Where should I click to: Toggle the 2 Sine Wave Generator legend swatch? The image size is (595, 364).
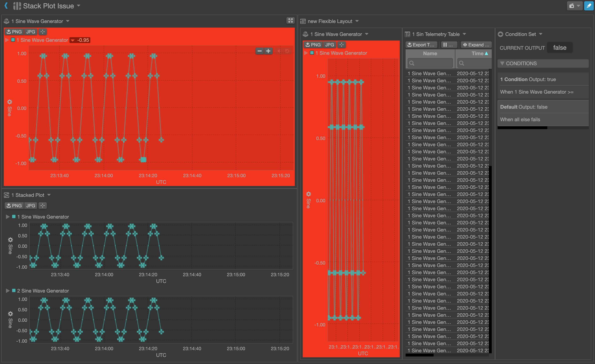click(x=14, y=291)
